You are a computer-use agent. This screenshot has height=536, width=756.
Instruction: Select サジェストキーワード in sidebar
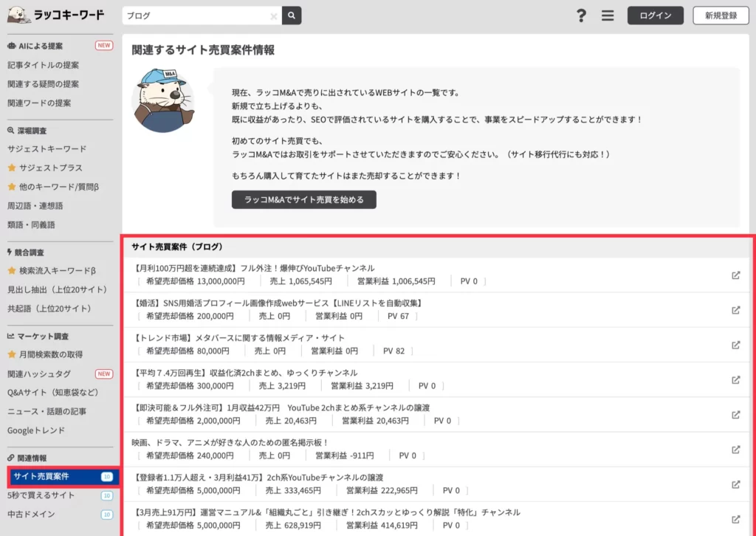[47, 149]
